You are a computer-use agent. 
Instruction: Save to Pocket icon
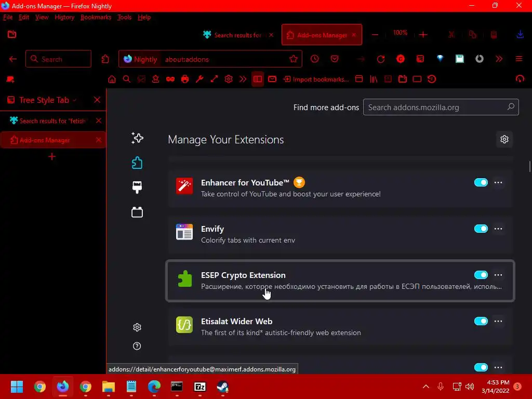(335, 59)
